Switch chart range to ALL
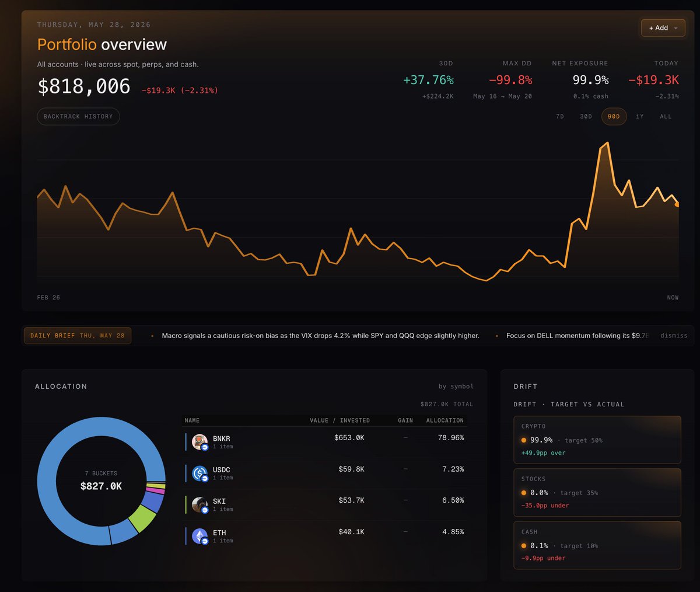The height and width of the screenshot is (592, 700). 666,117
